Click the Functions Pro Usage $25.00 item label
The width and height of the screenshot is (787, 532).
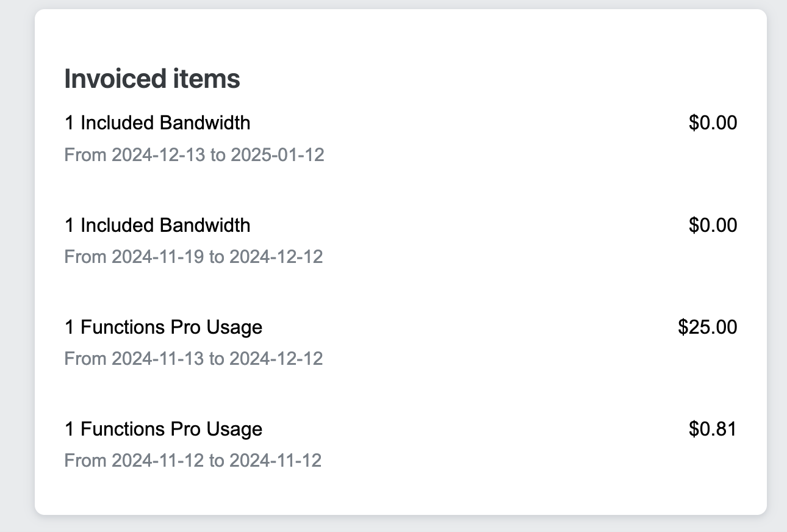(x=164, y=327)
